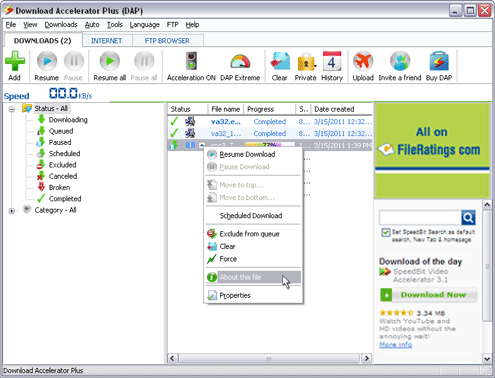Choose Exclude from queue menu entry
The image size is (495, 378).
(253, 234)
